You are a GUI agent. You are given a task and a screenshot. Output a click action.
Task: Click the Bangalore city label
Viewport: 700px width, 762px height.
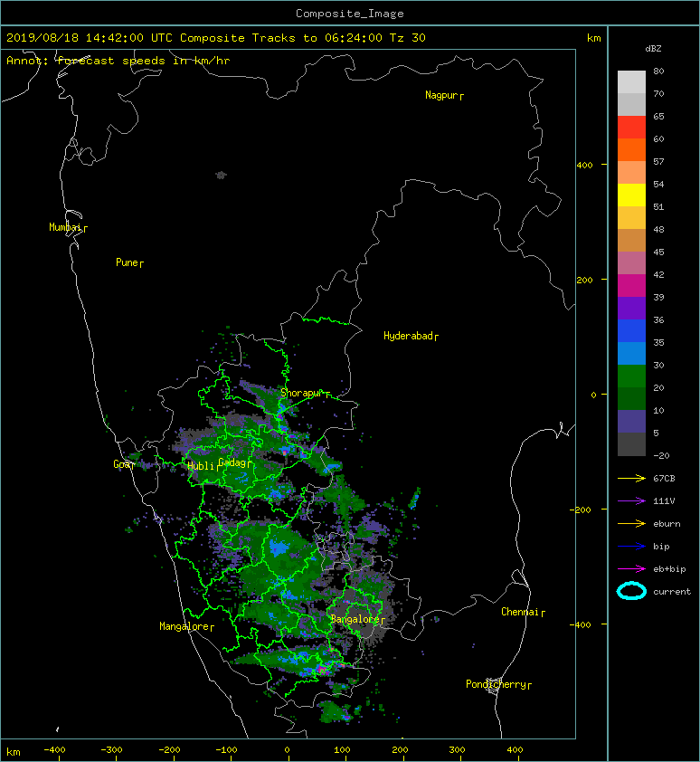point(355,619)
